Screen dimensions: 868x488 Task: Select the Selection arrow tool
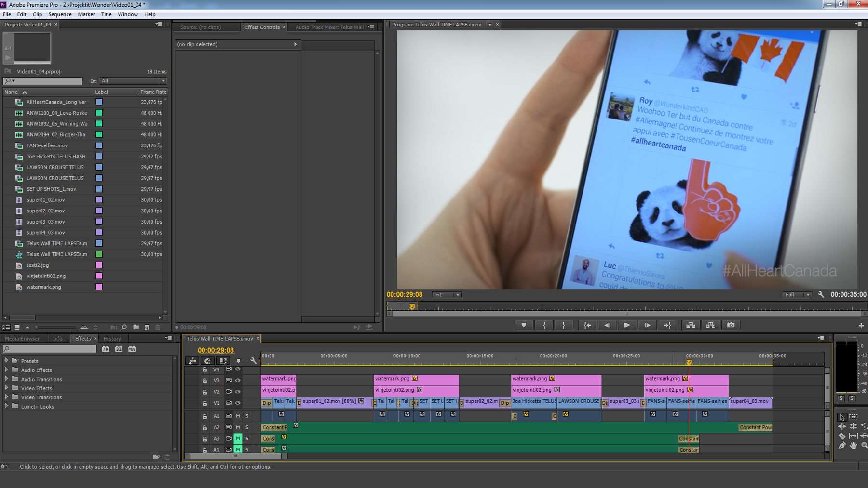pos(842,417)
